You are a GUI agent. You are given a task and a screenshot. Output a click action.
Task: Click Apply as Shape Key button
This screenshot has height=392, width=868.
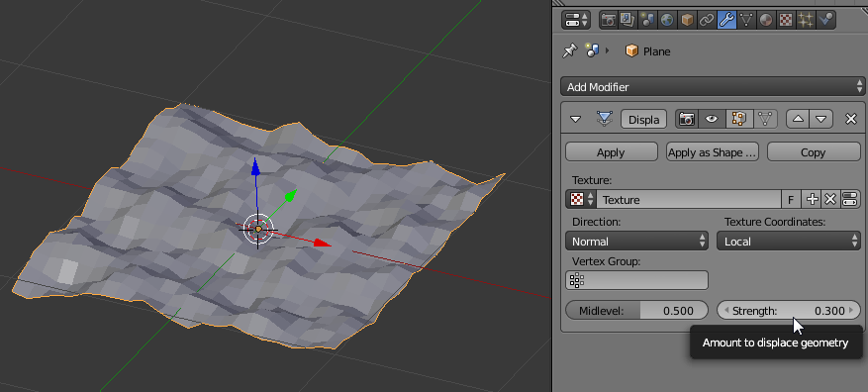click(712, 152)
